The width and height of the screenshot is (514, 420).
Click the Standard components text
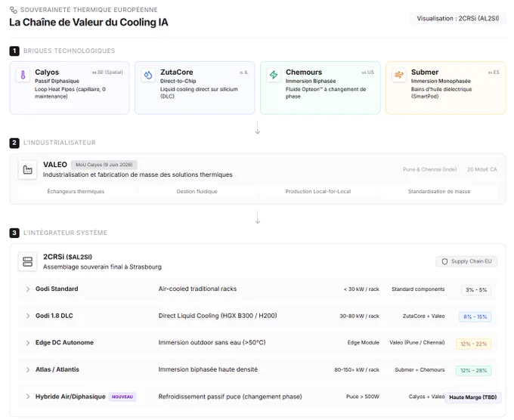point(418,289)
